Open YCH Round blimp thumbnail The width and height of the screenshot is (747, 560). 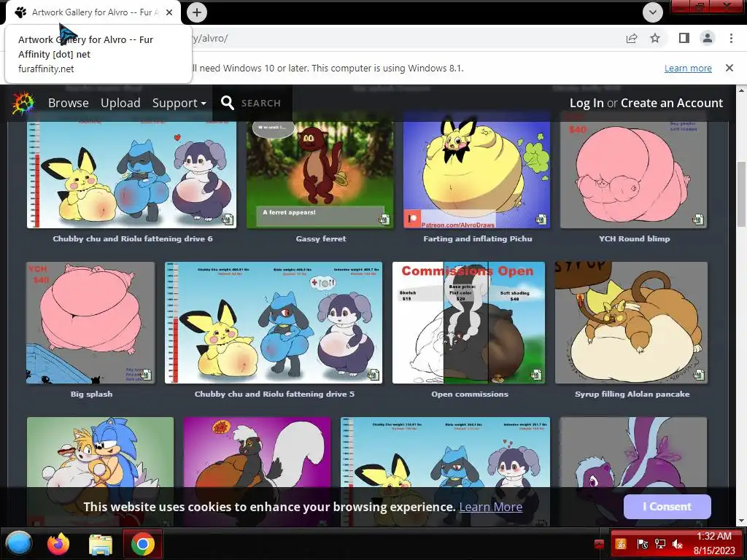pyautogui.click(x=634, y=174)
